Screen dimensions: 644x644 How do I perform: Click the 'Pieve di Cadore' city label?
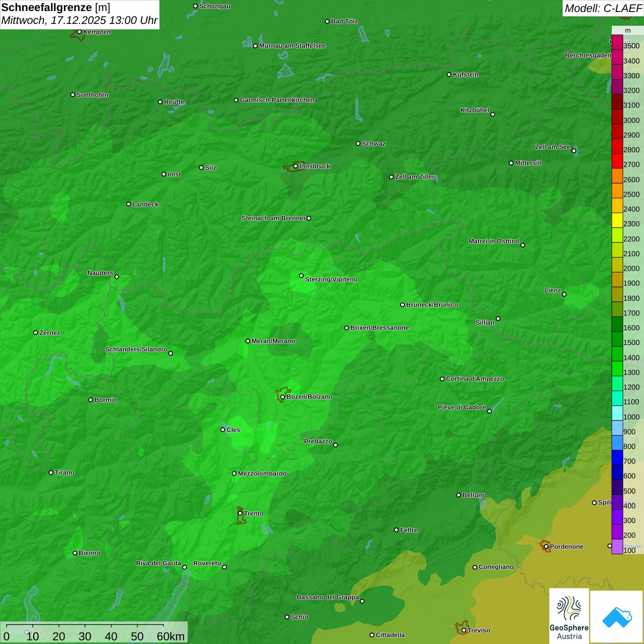462,407
